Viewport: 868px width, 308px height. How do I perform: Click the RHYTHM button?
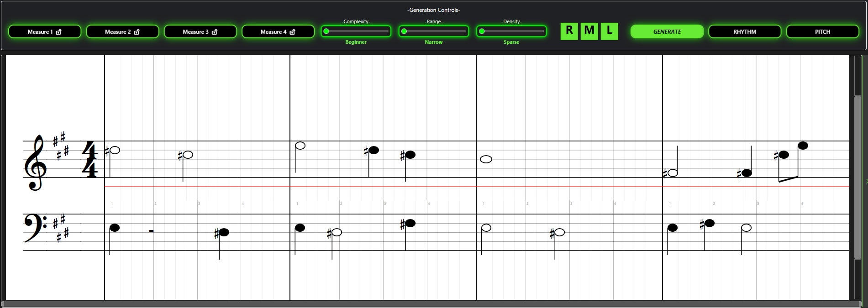click(x=745, y=31)
